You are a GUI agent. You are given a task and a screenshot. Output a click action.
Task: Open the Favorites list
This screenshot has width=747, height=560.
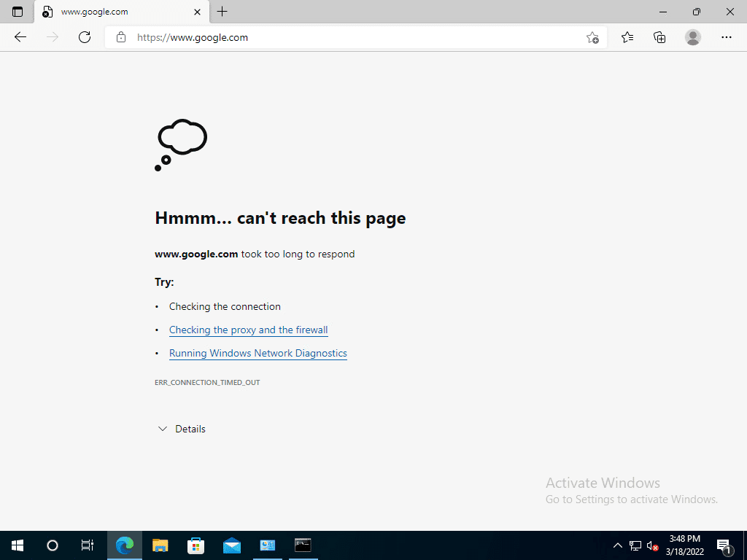(x=627, y=37)
